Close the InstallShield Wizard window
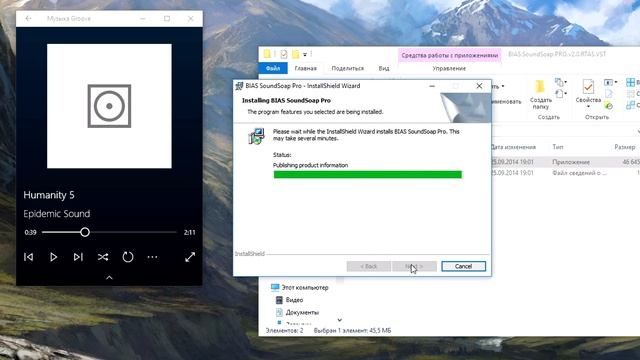This screenshot has width=640, height=360. [x=479, y=86]
